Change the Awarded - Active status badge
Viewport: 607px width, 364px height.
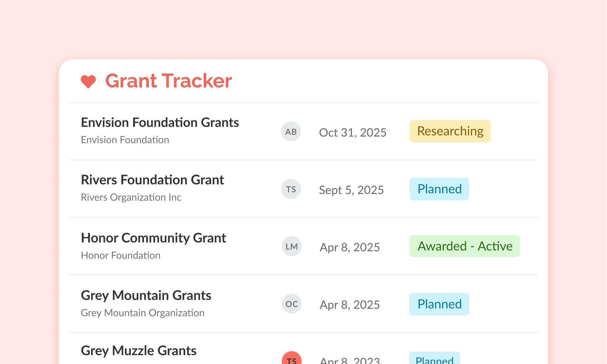pyautogui.click(x=464, y=246)
